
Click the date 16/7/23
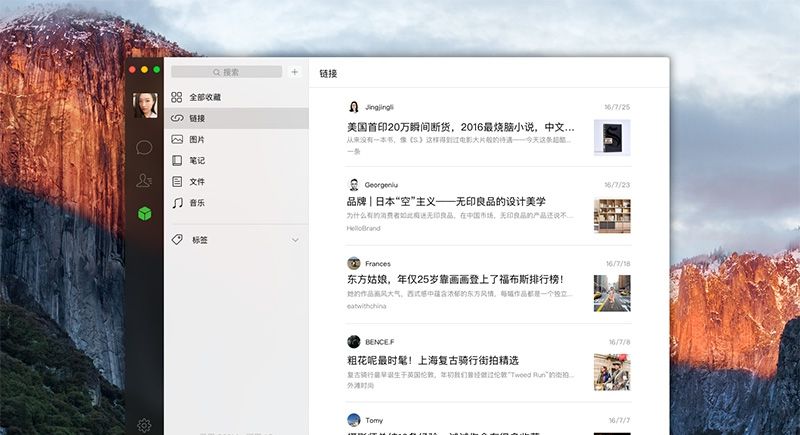pos(617,185)
